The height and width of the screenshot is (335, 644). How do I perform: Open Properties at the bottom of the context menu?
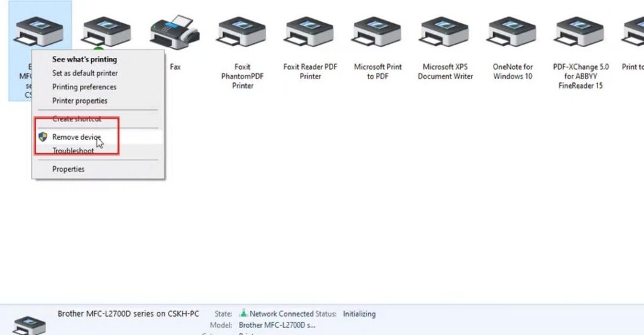tap(68, 169)
